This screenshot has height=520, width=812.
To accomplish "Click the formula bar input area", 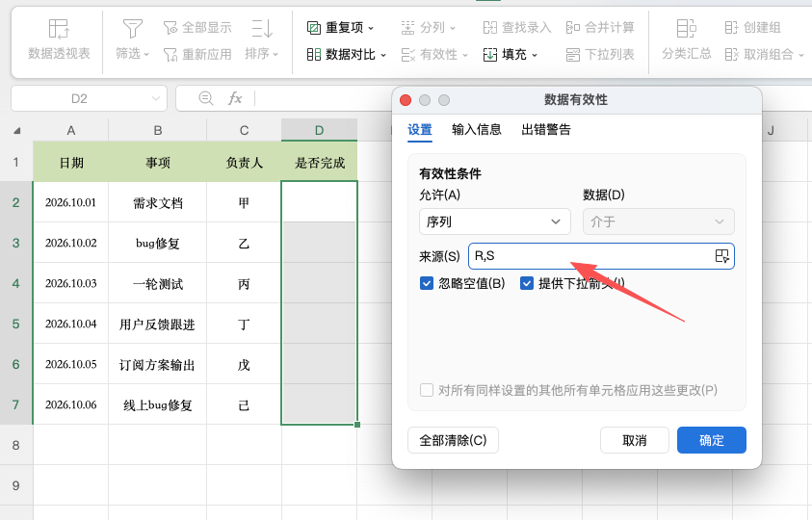I will point(324,98).
